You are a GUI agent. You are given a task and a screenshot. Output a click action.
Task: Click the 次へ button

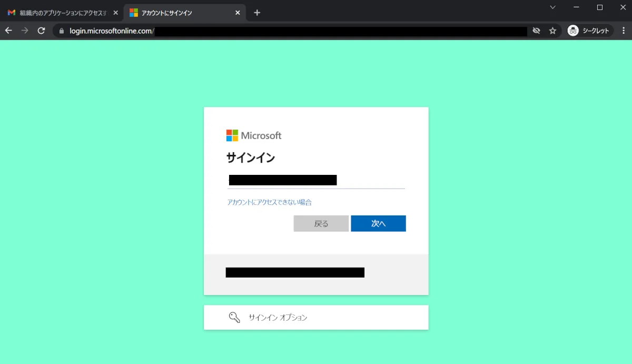(379, 223)
